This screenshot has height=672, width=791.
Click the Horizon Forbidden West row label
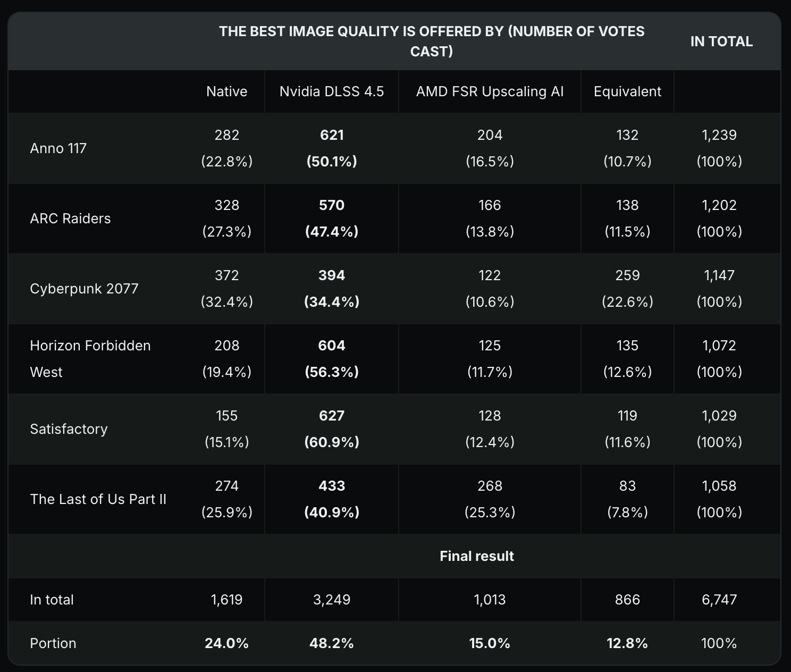pos(90,359)
